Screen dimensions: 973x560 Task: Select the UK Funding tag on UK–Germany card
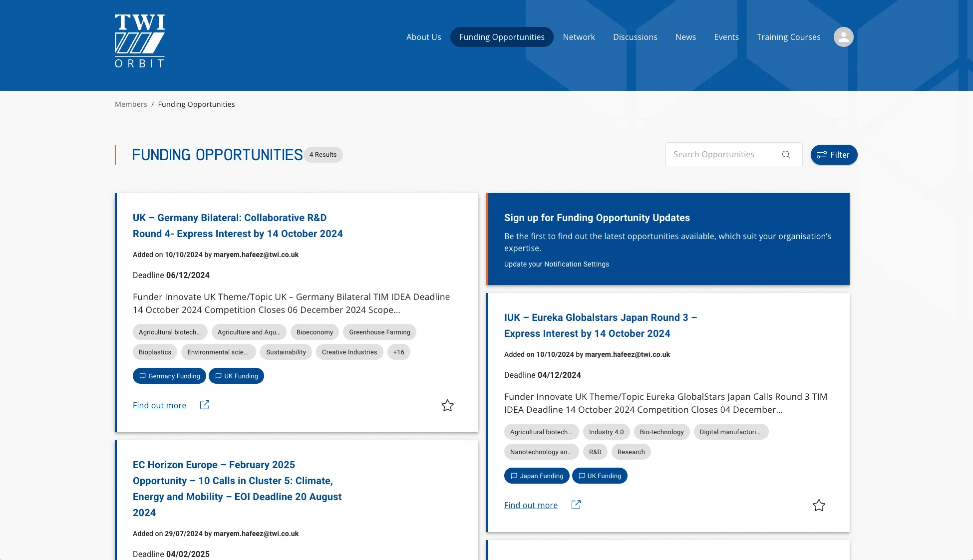pyautogui.click(x=236, y=376)
